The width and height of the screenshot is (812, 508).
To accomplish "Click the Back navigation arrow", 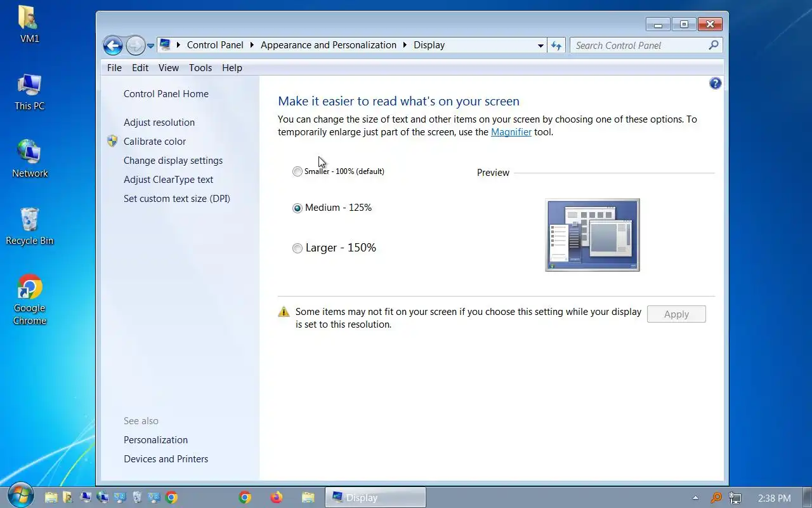I will (x=113, y=45).
